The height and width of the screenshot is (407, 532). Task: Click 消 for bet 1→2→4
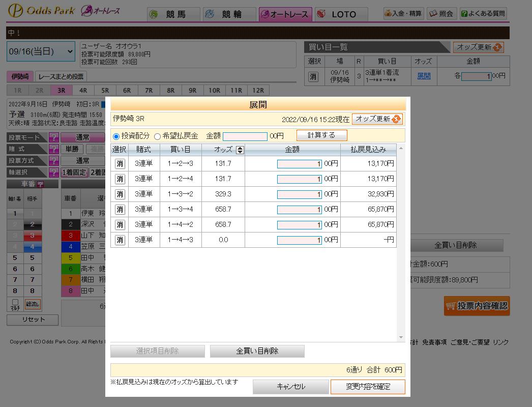click(x=120, y=179)
